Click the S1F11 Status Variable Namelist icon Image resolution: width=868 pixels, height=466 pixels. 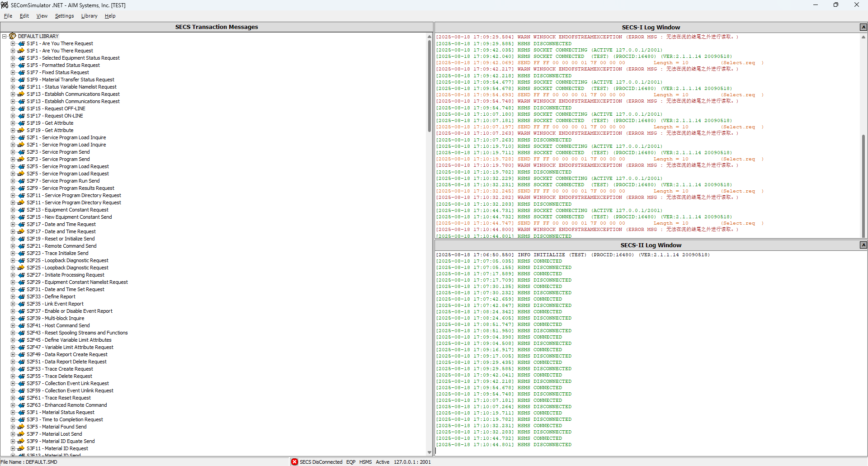21,87
